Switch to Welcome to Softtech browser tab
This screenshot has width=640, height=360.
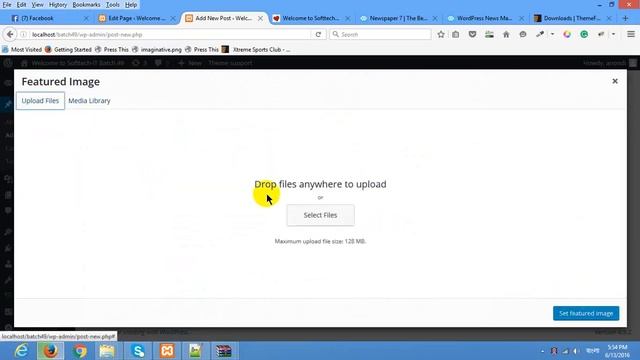click(x=311, y=18)
